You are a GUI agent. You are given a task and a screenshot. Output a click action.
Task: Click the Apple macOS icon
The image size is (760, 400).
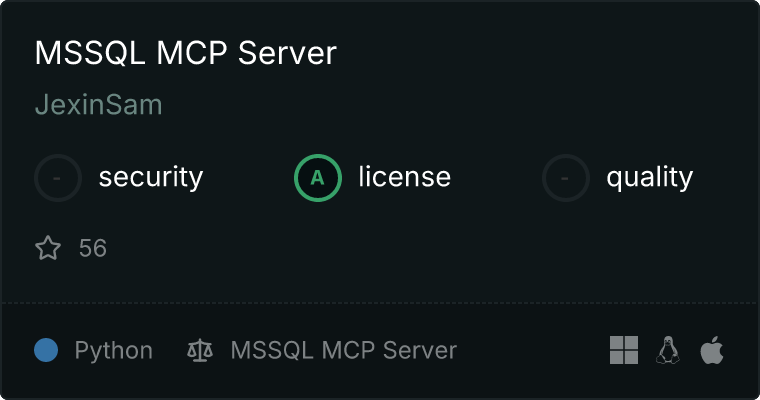tap(712, 350)
